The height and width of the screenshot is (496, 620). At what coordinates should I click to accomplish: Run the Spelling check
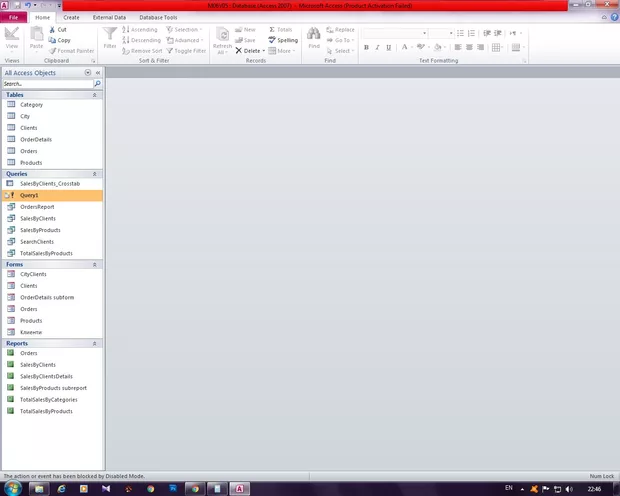[283, 40]
